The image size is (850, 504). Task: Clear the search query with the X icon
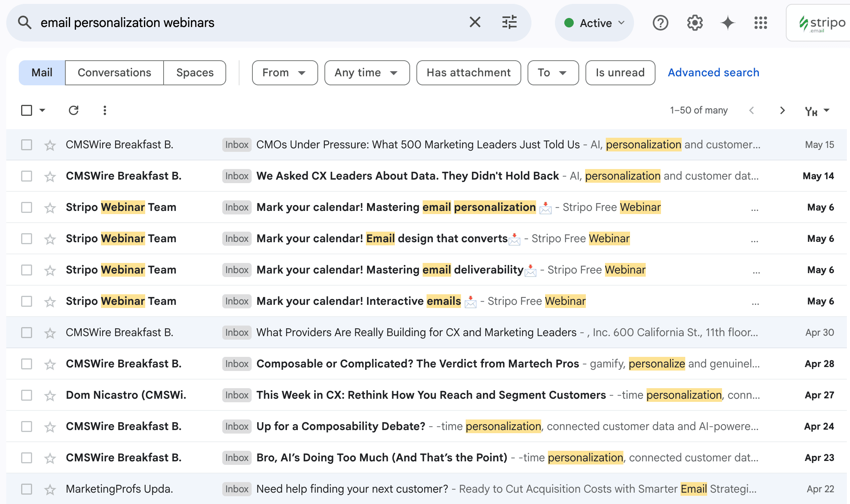coord(475,22)
